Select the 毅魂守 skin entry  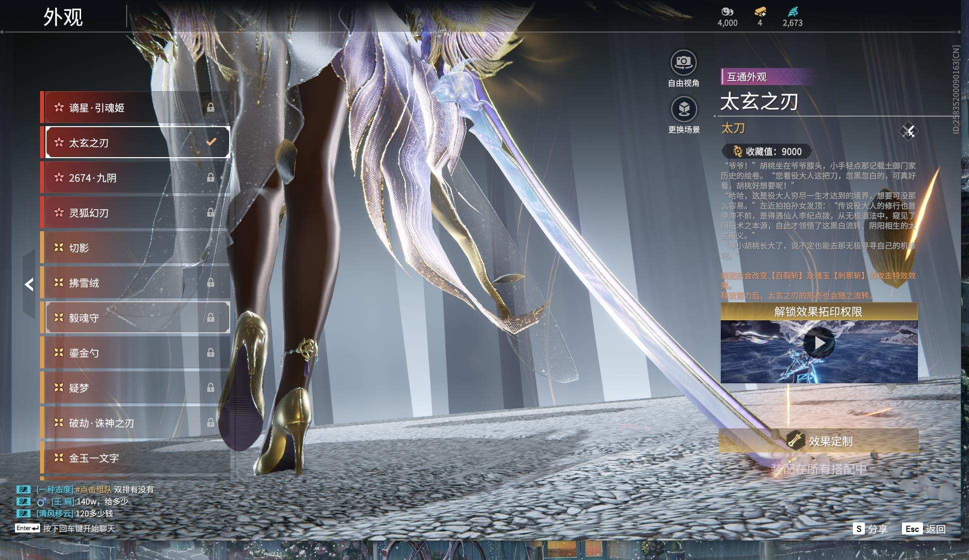138,317
